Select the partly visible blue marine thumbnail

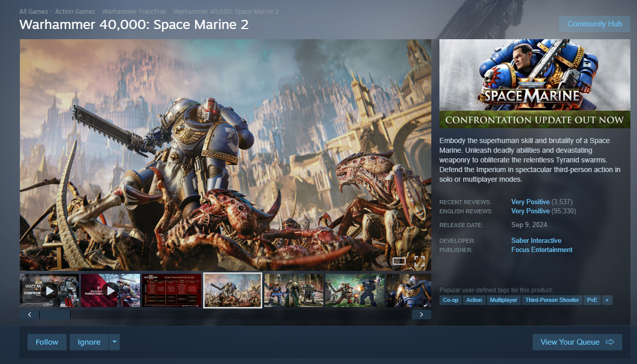(x=409, y=291)
